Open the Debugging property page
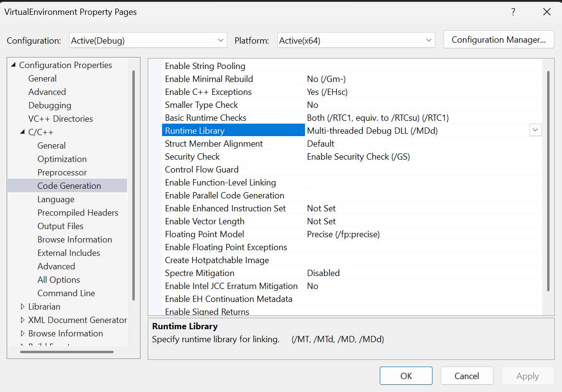The width and height of the screenshot is (562, 392). (x=50, y=105)
